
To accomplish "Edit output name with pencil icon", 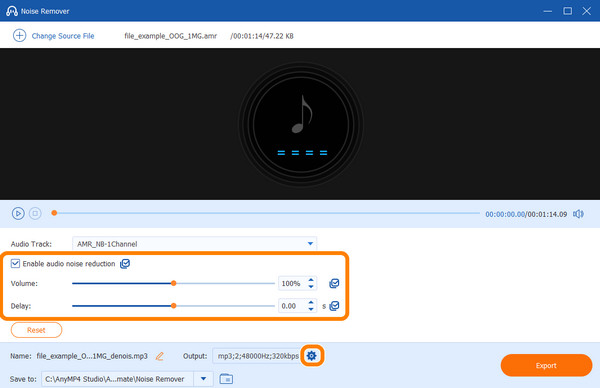I will (x=160, y=356).
